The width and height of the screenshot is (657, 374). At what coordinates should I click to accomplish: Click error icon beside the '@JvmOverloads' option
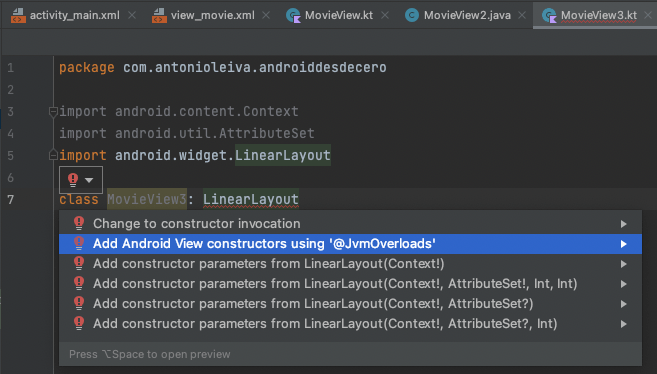click(79, 243)
